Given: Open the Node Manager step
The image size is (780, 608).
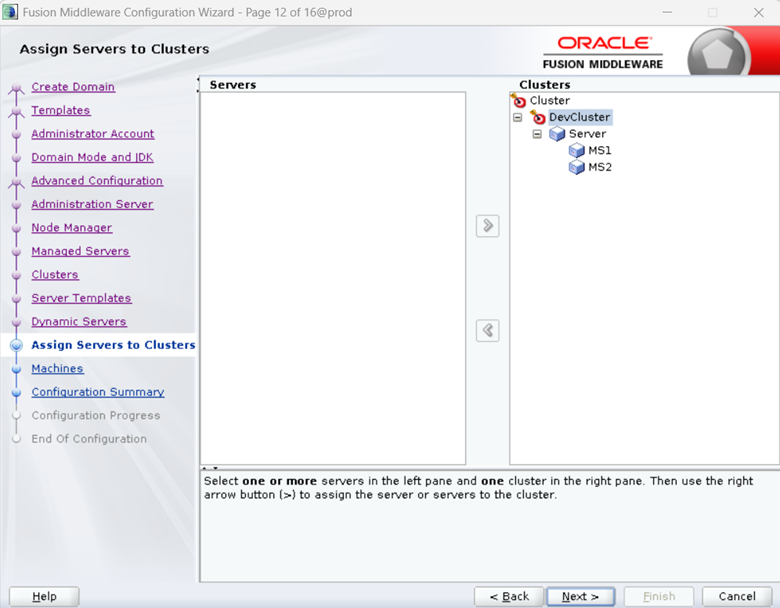Looking at the screenshot, I should 72,227.
